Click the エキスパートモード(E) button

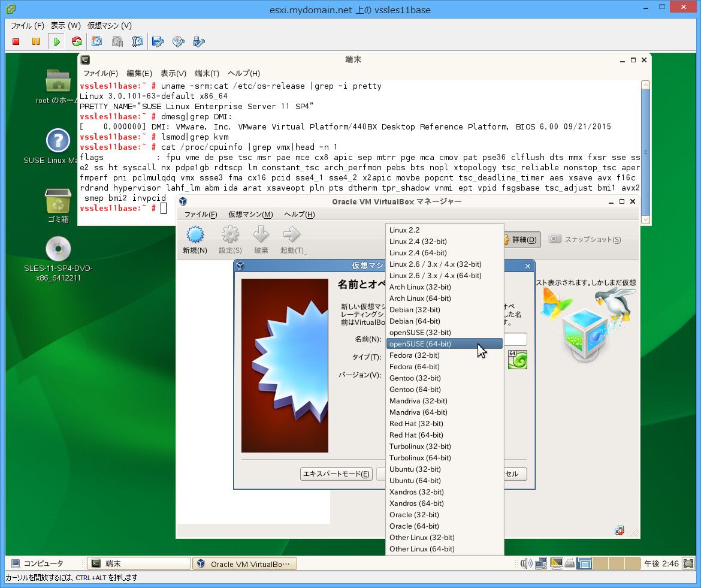point(336,474)
